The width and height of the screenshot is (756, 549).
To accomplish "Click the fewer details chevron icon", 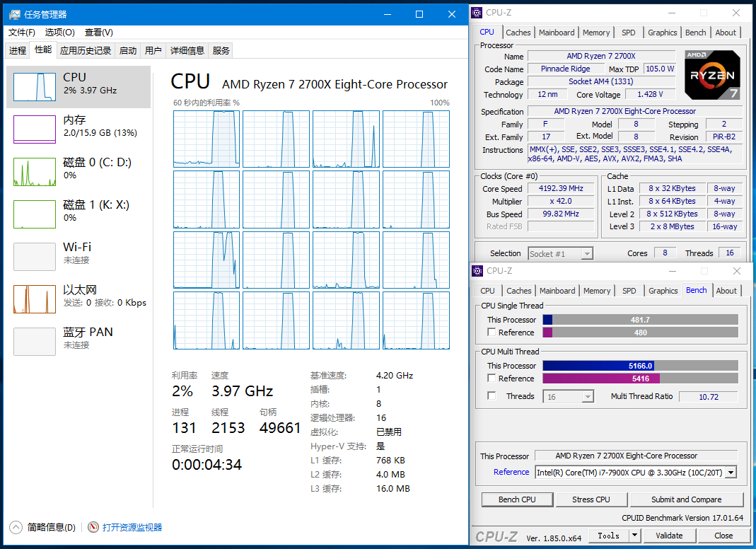I will pyautogui.click(x=16, y=527).
